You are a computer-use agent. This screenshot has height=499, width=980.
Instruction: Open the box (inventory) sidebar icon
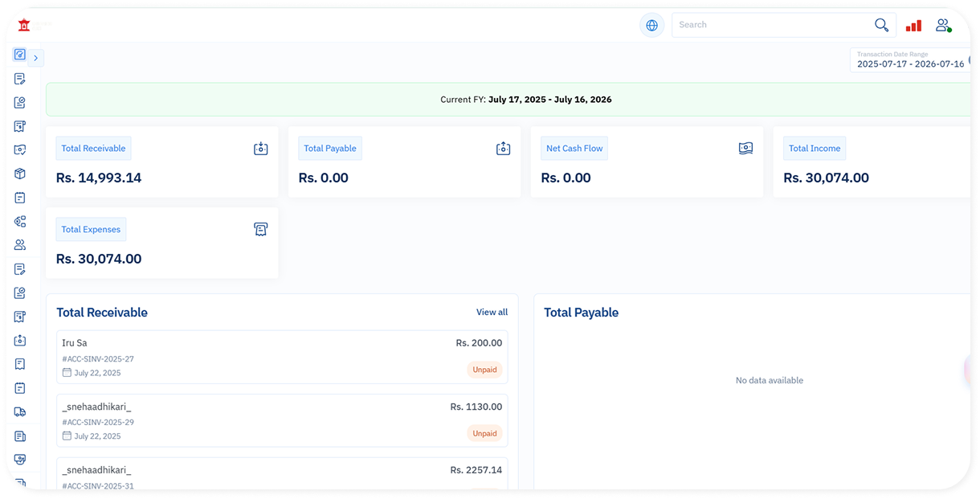coord(20,174)
